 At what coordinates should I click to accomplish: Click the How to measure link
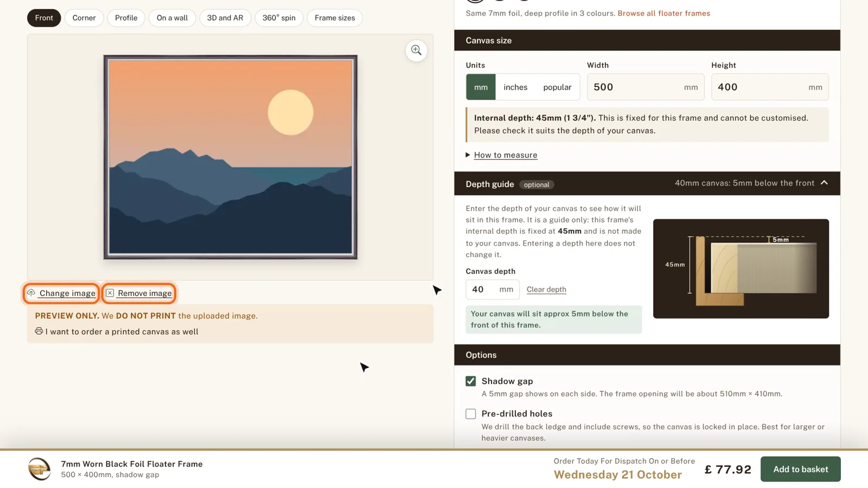coord(506,155)
